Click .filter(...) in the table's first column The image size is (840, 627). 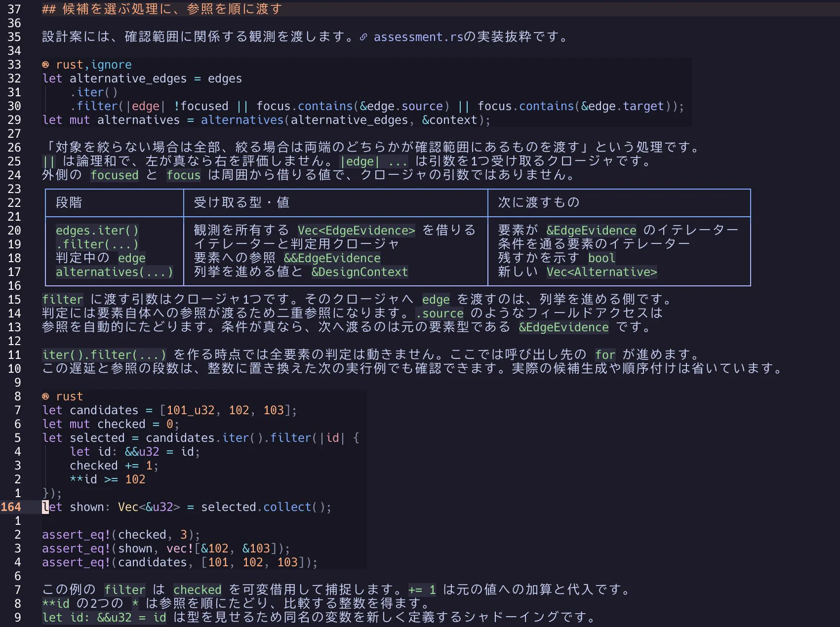pos(97,244)
